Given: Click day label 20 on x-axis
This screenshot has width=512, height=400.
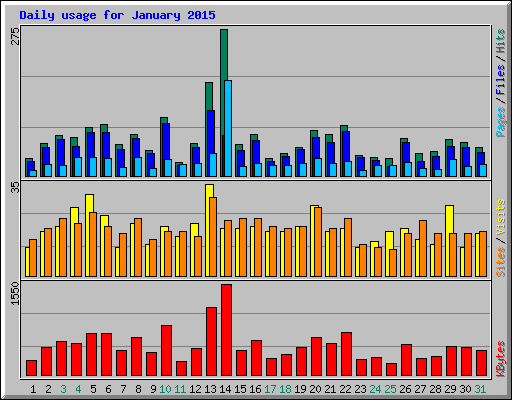Looking at the screenshot, I should (x=315, y=389).
